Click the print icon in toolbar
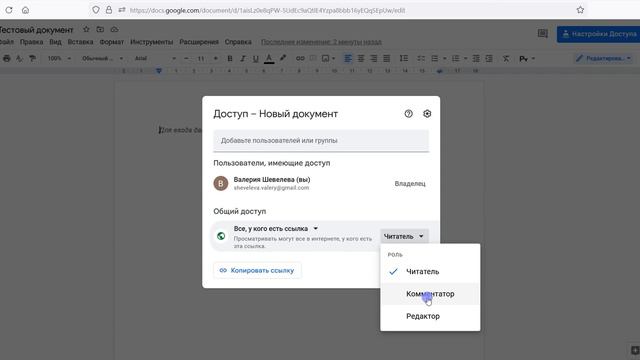 (7, 59)
